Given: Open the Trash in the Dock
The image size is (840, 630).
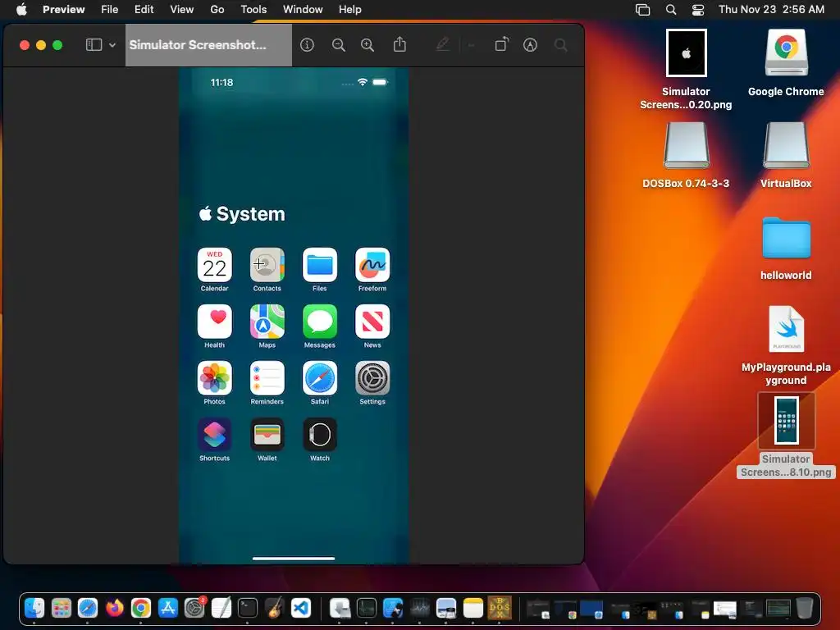Looking at the screenshot, I should pyautogui.click(x=805, y=608).
